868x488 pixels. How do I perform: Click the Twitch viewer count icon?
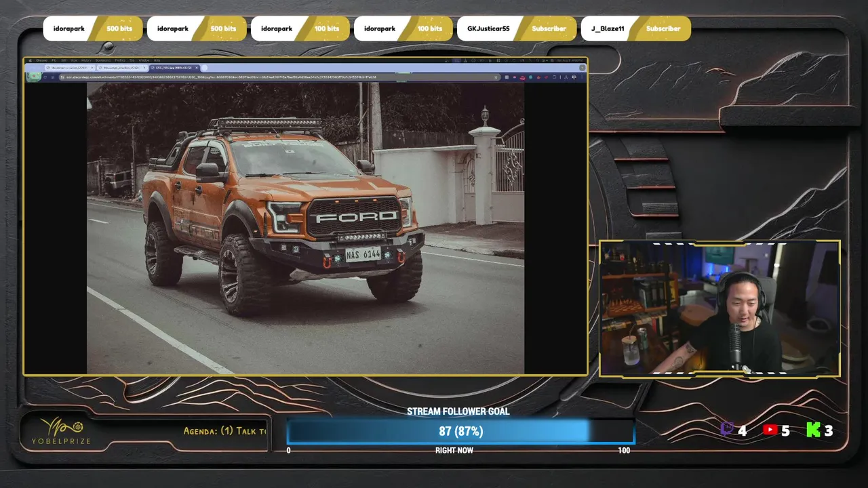click(727, 430)
